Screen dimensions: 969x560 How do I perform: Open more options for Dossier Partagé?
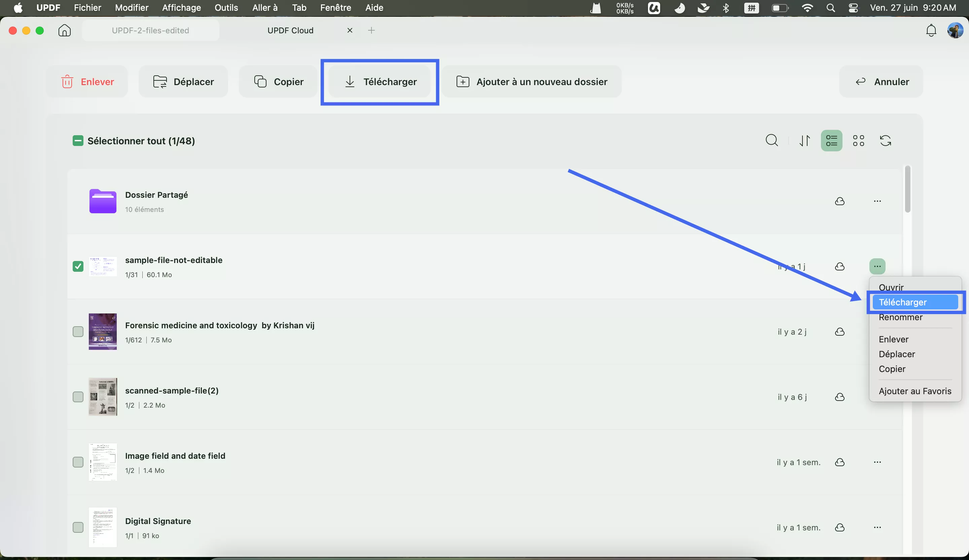point(877,201)
